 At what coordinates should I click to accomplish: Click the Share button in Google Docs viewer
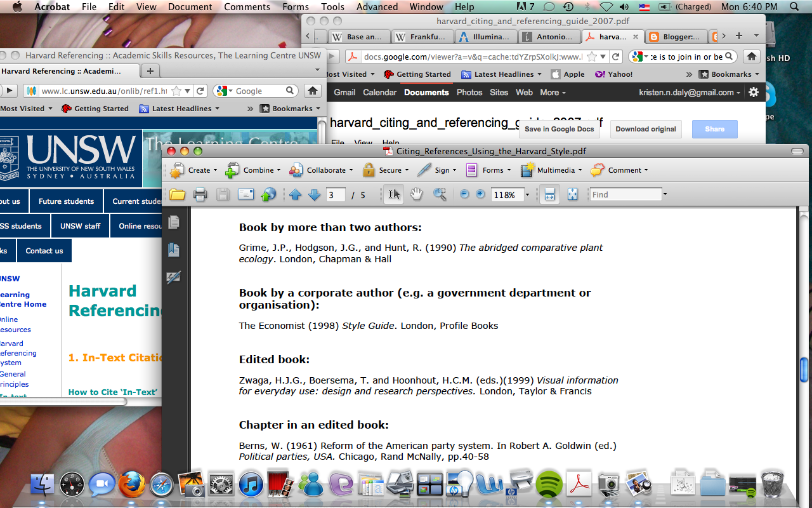pos(715,129)
